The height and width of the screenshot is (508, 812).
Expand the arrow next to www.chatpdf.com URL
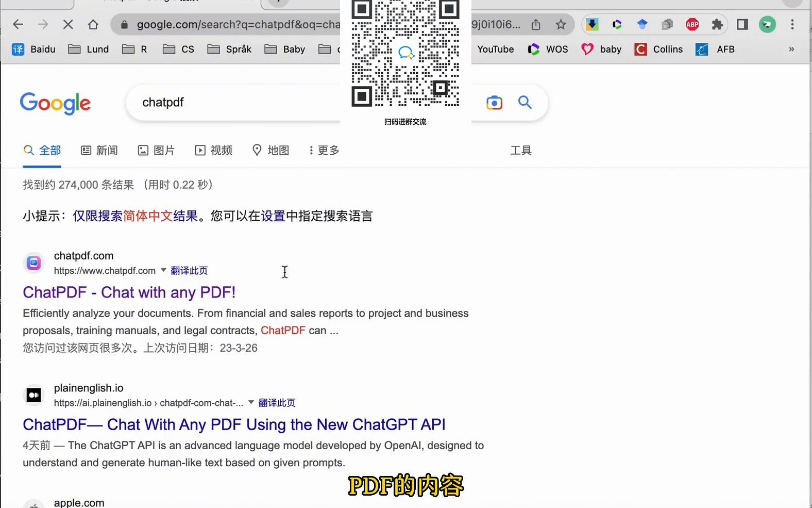(x=163, y=270)
